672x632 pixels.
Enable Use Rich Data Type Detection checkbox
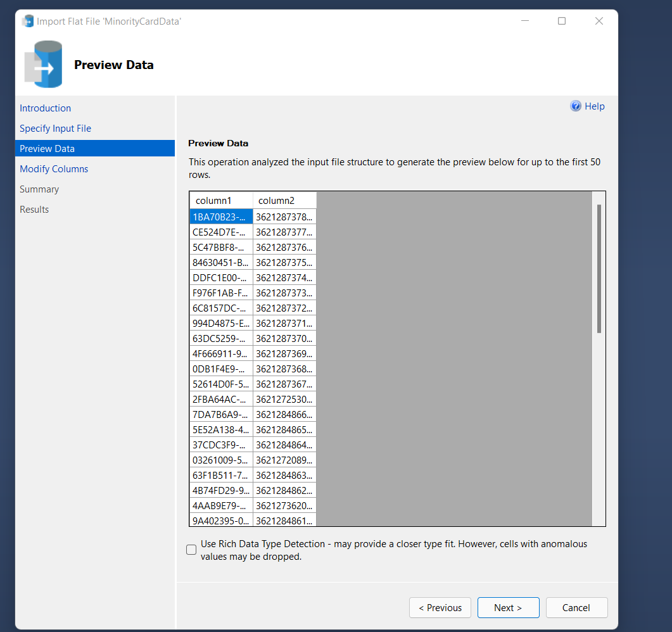(x=191, y=550)
